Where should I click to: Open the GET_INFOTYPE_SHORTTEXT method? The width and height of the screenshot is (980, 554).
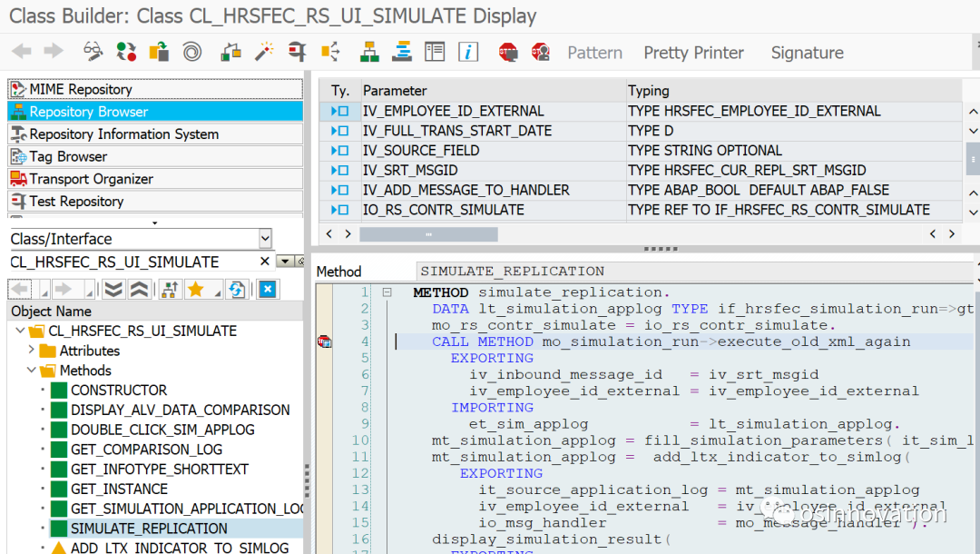160,469
